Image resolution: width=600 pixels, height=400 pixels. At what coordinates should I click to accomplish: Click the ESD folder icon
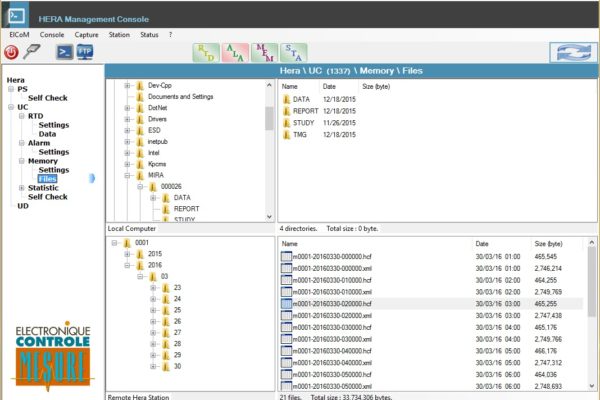click(140, 131)
